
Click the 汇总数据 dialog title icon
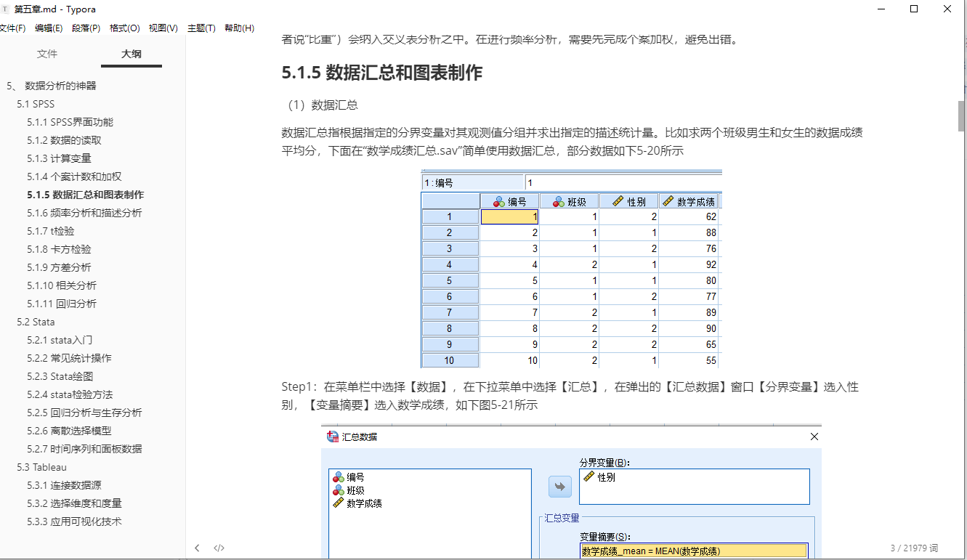[333, 437]
